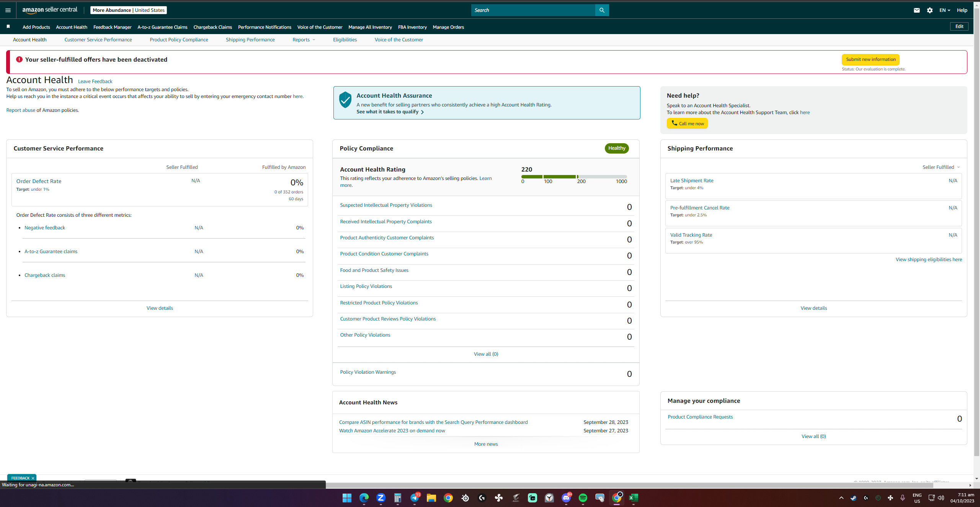Open Suspected Intellectual Property Violations
This screenshot has width=980, height=507.
click(386, 205)
